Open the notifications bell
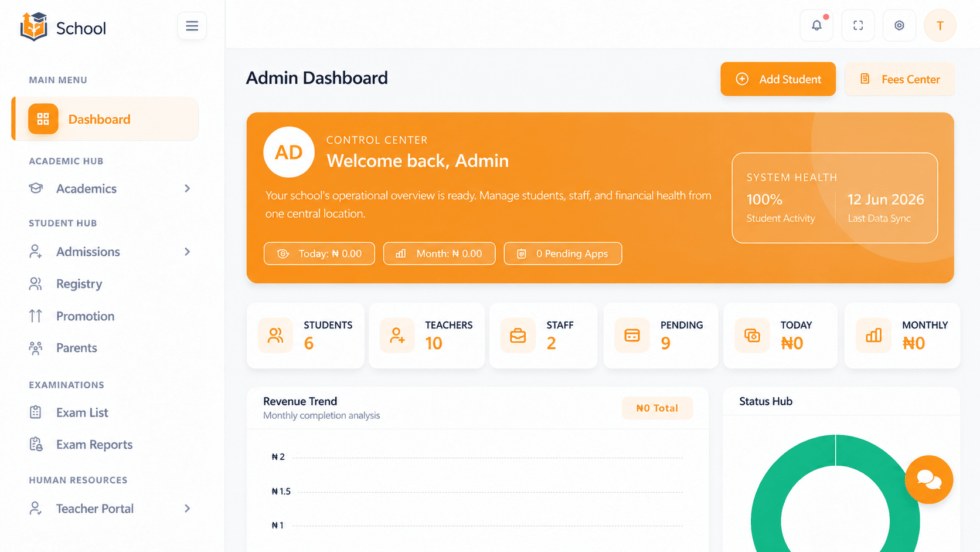 [816, 25]
